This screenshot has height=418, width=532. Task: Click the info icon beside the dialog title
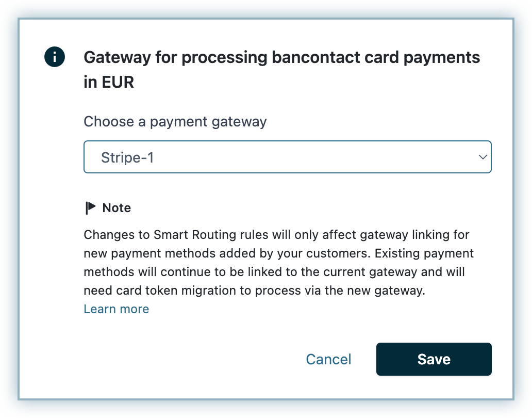coord(55,57)
